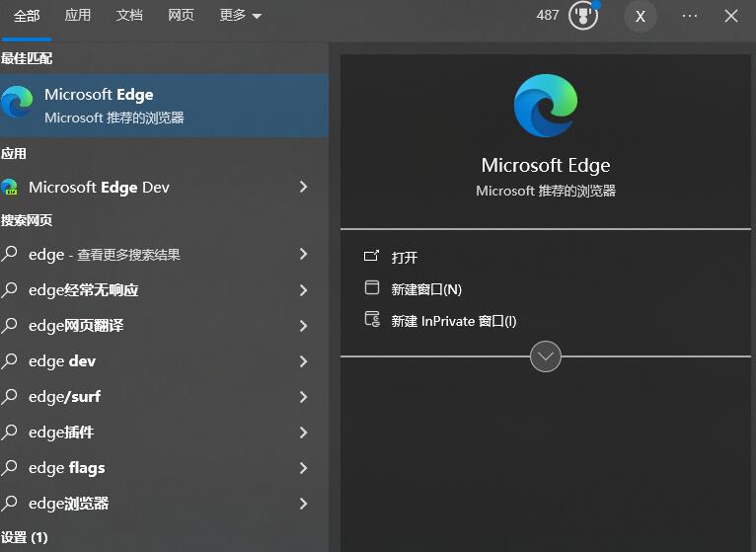Select suggestion 'edge浏览器'
This screenshot has width=756, height=552.
point(68,504)
